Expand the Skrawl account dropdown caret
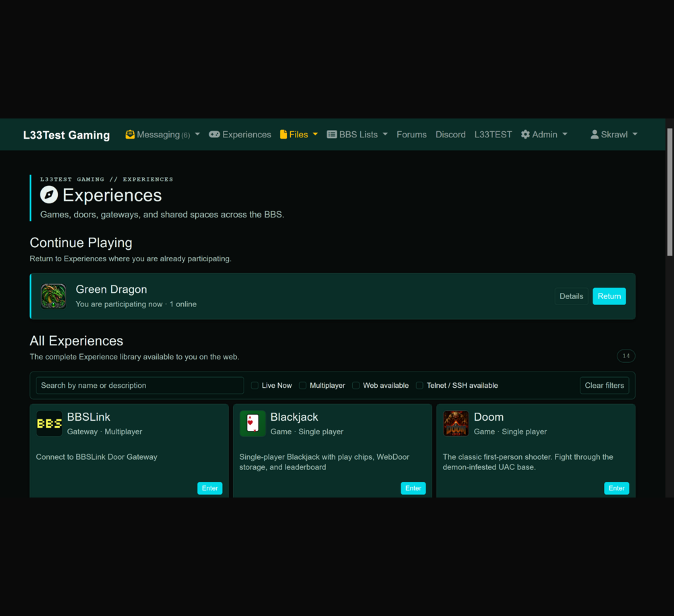The height and width of the screenshot is (616, 674). [x=635, y=135]
